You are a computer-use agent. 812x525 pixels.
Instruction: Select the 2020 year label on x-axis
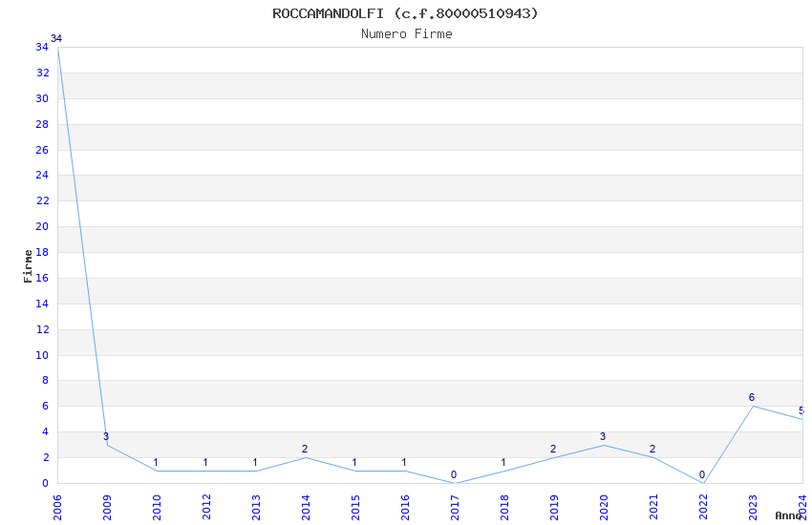605,508
